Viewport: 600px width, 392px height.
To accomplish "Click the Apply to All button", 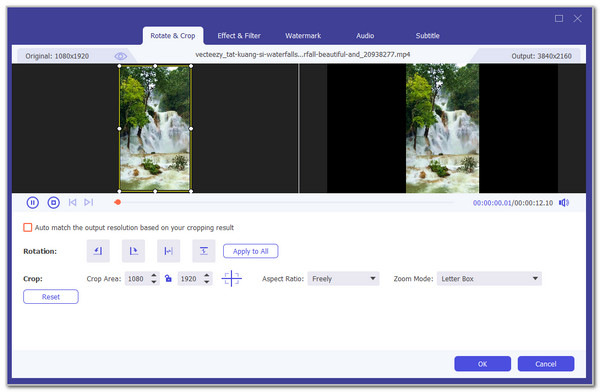I will click(251, 251).
